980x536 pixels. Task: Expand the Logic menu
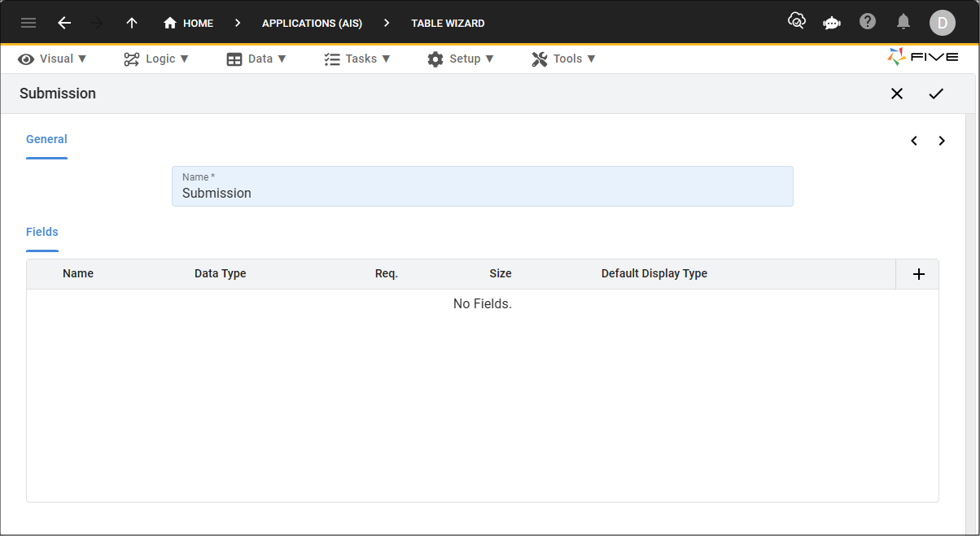pos(156,58)
